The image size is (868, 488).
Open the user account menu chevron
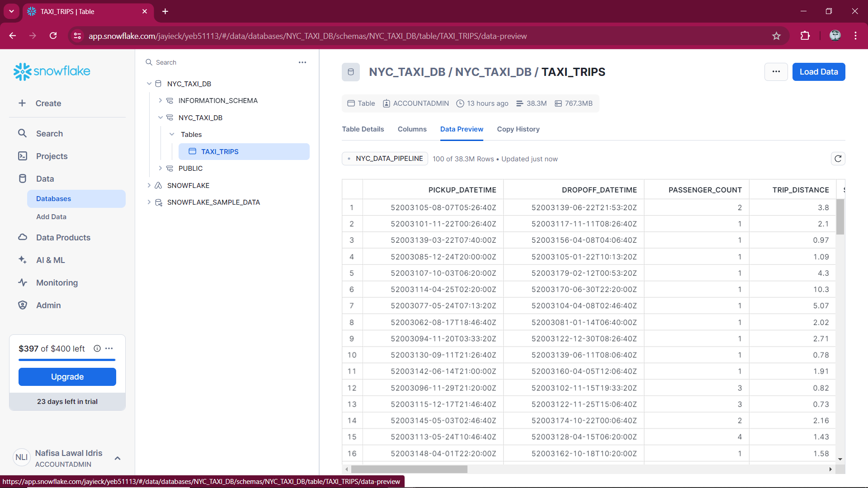click(118, 458)
